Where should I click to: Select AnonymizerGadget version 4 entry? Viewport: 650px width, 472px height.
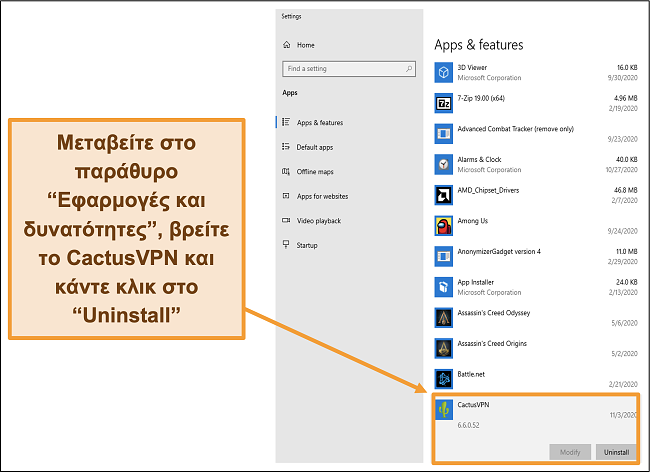click(x=499, y=252)
